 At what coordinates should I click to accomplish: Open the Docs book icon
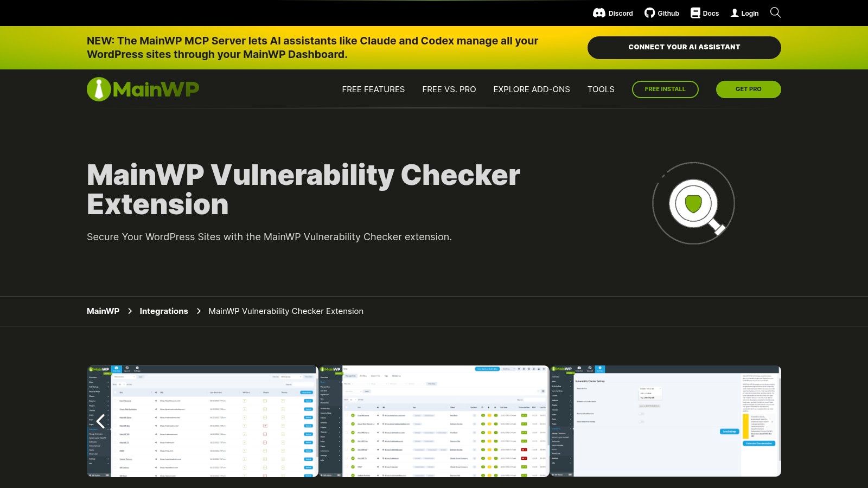(x=695, y=13)
